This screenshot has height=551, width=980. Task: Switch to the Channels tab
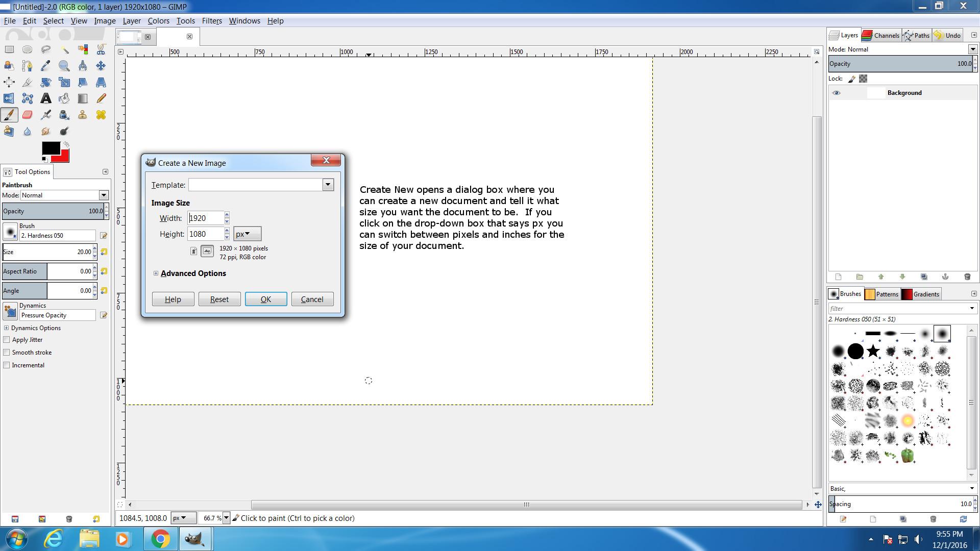click(x=880, y=35)
